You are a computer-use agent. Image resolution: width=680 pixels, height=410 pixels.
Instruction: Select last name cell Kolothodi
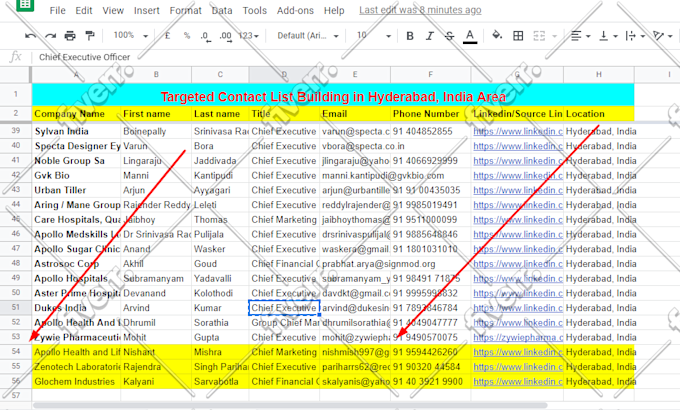(220, 293)
